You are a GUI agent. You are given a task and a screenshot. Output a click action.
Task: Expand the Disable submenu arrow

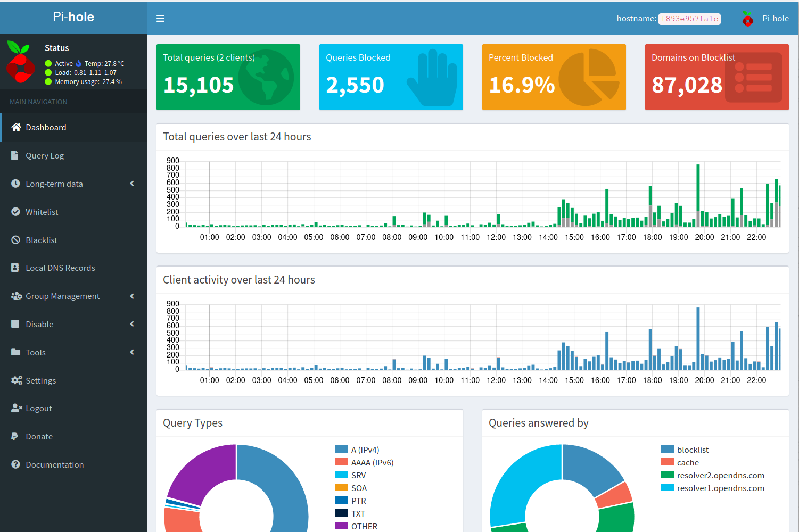click(132, 324)
